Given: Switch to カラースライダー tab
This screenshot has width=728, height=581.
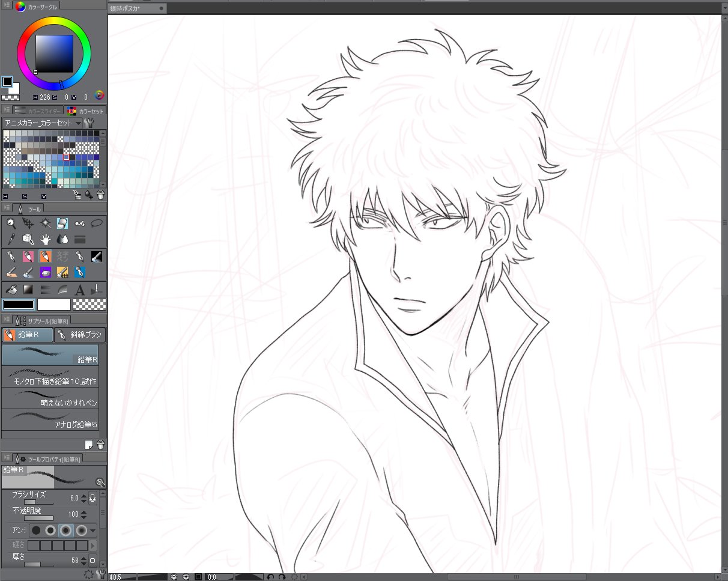Looking at the screenshot, I should click(37, 111).
